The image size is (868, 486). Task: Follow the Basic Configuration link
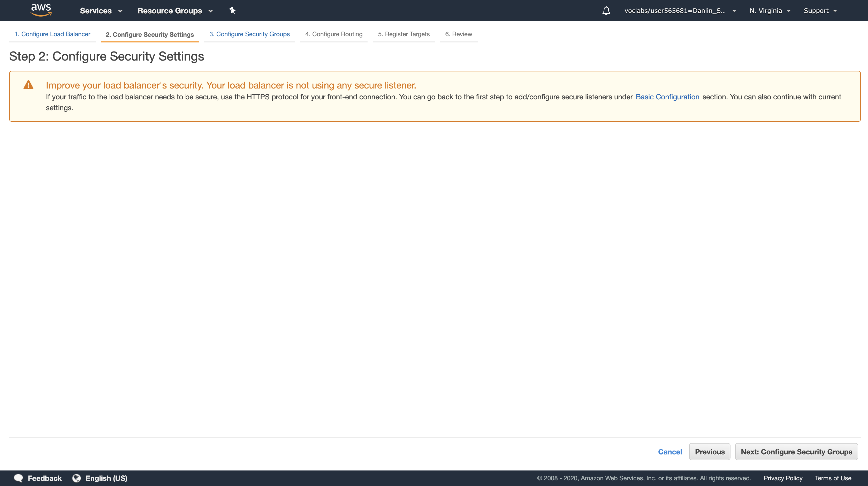pos(667,97)
